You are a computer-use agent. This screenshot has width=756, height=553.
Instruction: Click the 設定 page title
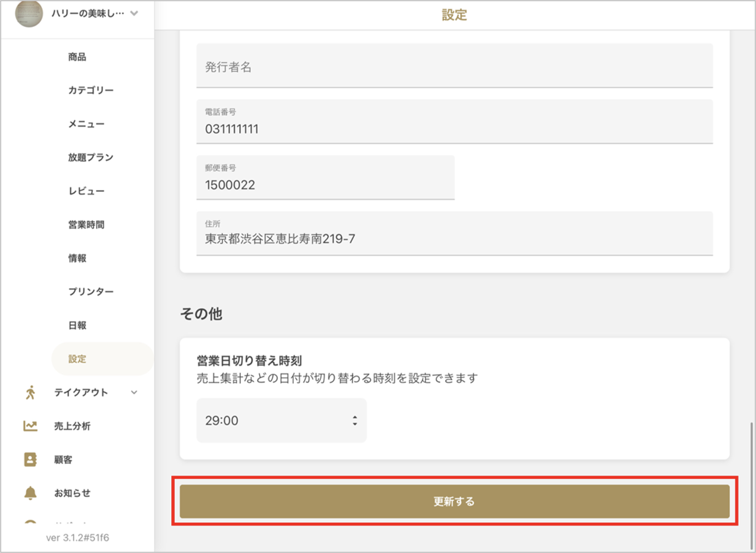(454, 15)
